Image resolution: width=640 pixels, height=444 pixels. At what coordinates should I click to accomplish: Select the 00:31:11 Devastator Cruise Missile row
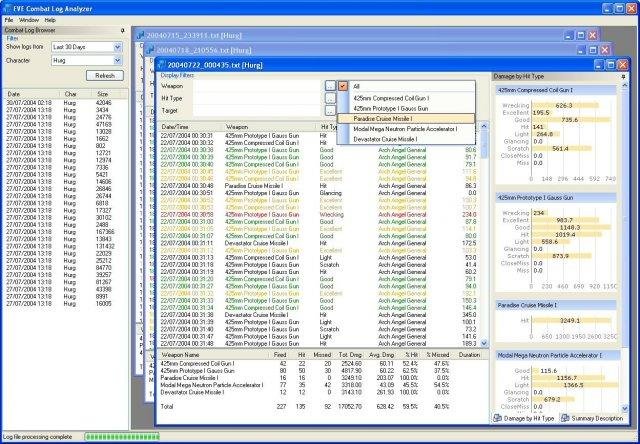click(318, 243)
